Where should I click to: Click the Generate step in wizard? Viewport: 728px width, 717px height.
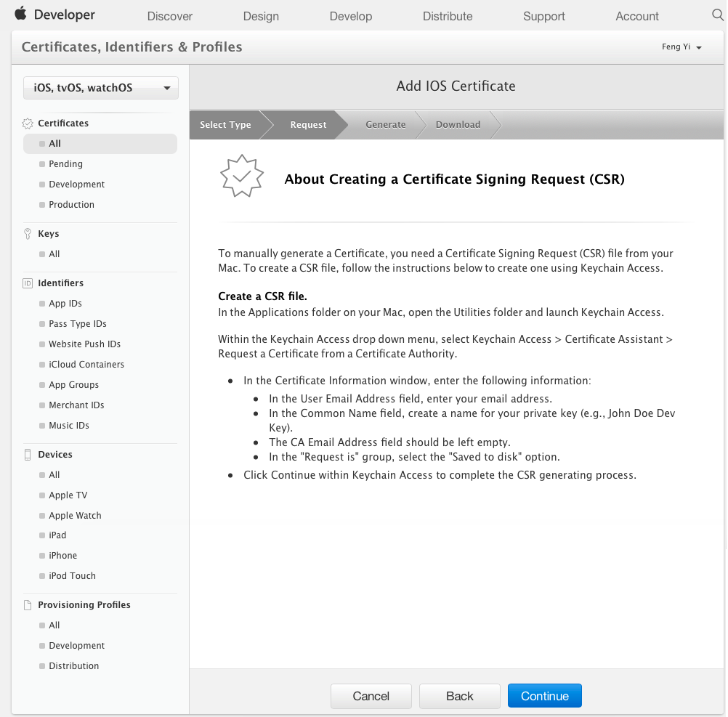tap(385, 125)
